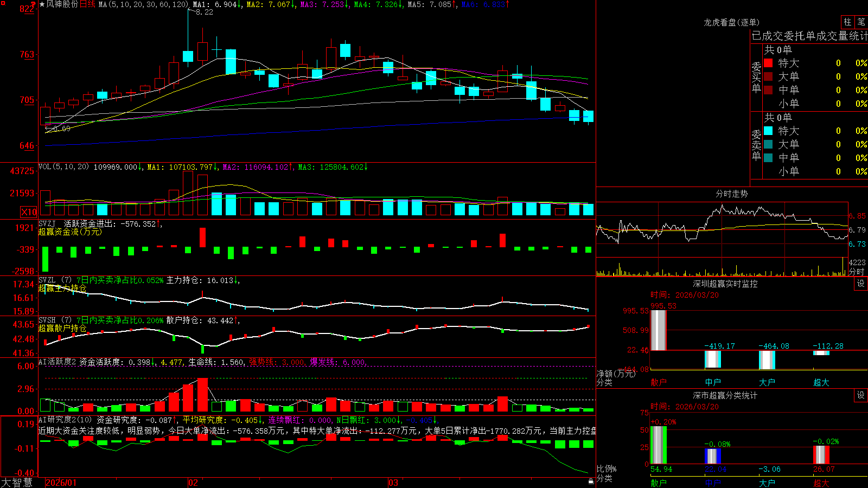Click the X10 volume scale indicator
This screenshot has width=868, height=488.
click(x=29, y=212)
